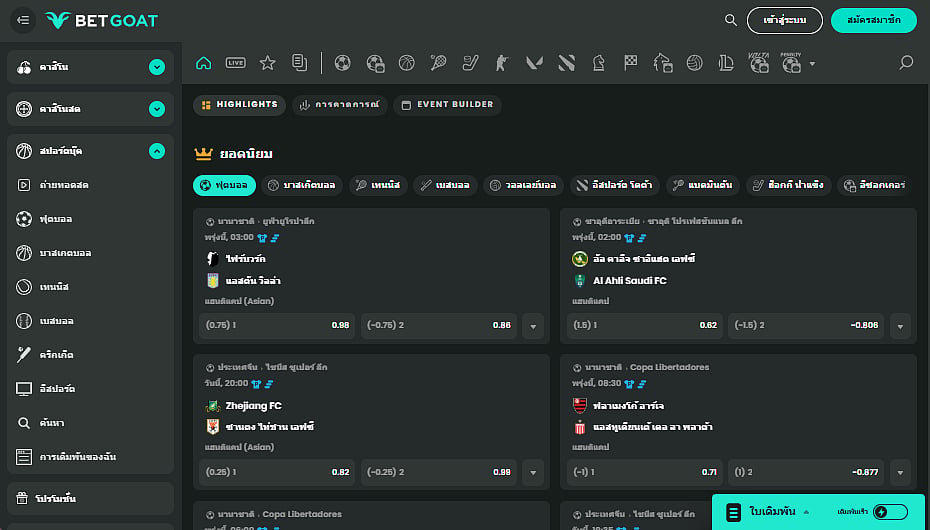This screenshot has height=530, width=930.
Task: Select ฮ็อกกี้ น้ำแข็ง filter chip
Action: pos(789,186)
